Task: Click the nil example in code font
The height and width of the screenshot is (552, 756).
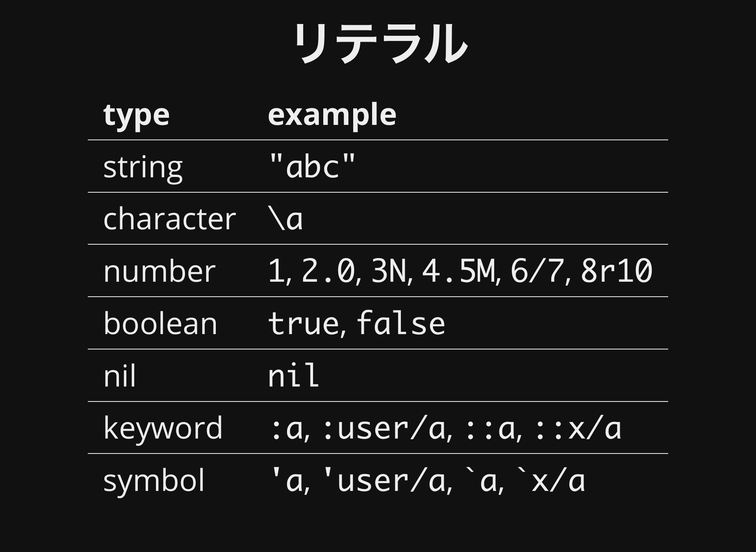Action: (293, 375)
